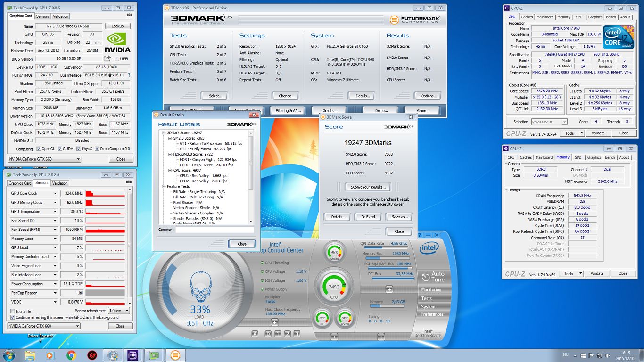Enable the Log to file checkbox
Image resolution: width=644 pixels, height=362 pixels.
click(x=12, y=311)
